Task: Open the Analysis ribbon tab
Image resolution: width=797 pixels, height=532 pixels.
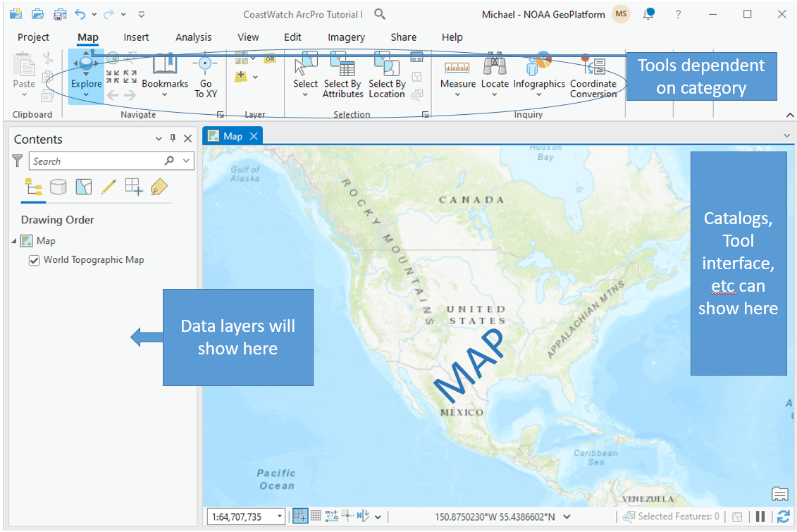Action: coord(193,37)
